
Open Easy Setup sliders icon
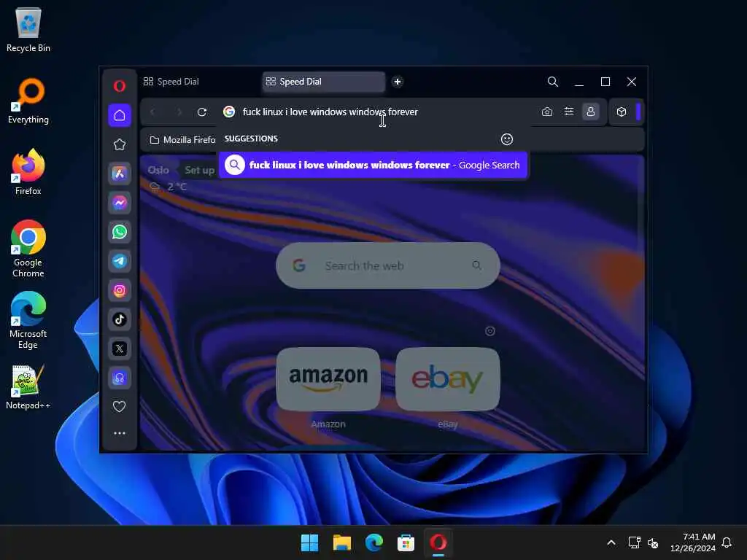point(569,112)
